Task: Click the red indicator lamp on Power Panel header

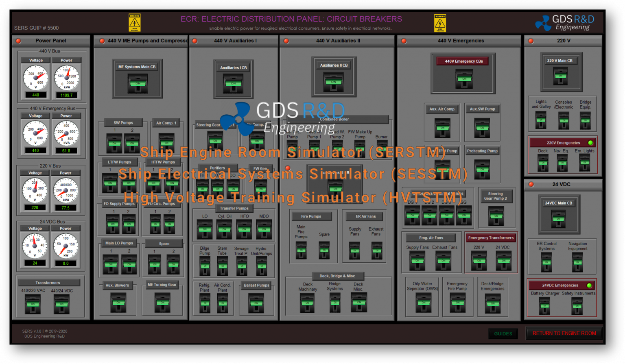Action: (x=17, y=41)
